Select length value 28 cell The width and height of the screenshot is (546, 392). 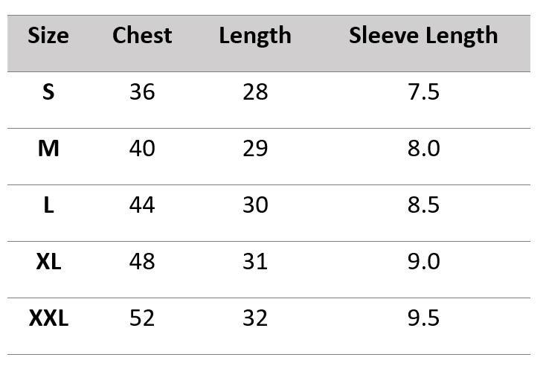(x=255, y=92)
